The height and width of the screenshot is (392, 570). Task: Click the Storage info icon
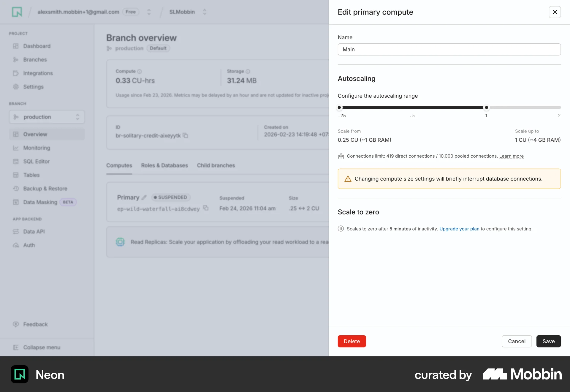pyautogui.click(x=248, y=72)
